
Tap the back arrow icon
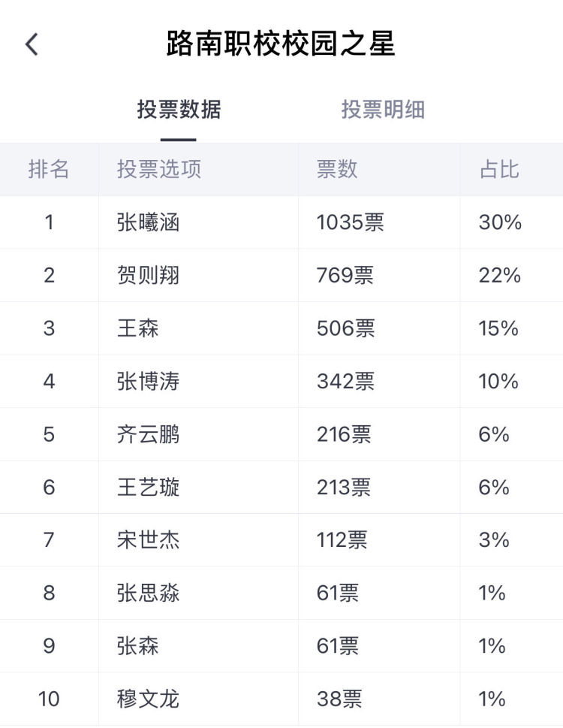tap(32, 44)
